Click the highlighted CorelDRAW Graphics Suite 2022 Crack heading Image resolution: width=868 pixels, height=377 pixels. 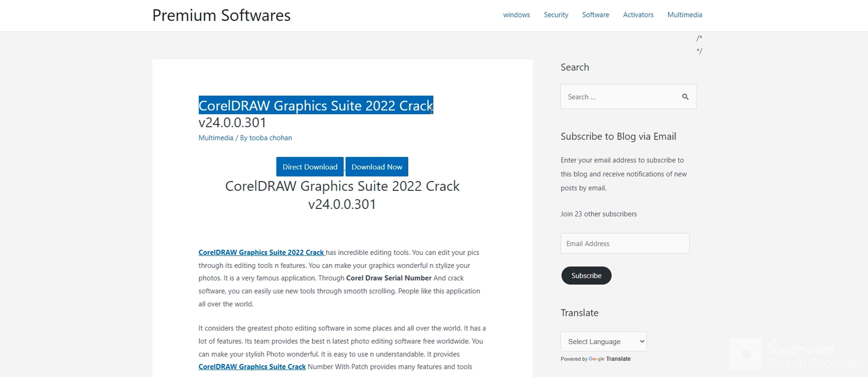[x=316, y=105]
